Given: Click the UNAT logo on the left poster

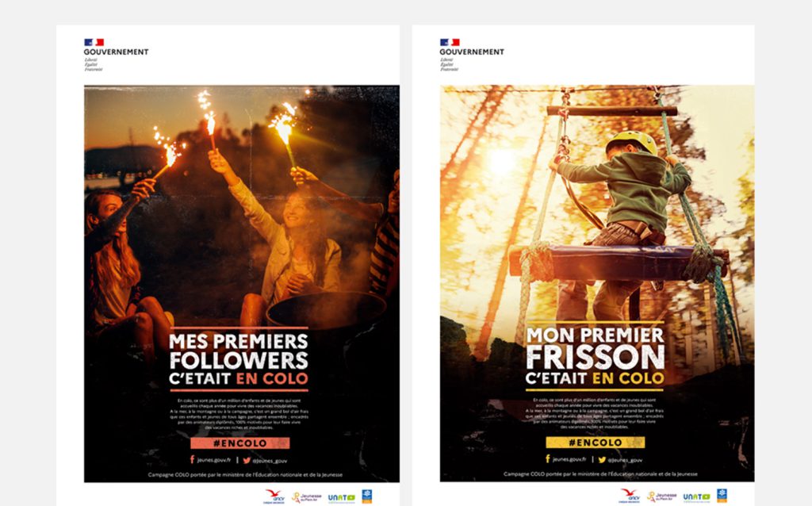Looking at the screenshot, I should pyautogui.click(x=341, y=498).
